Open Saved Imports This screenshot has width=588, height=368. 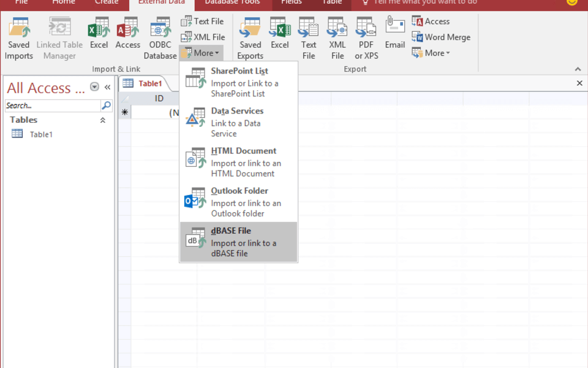(x=19, y=38)
